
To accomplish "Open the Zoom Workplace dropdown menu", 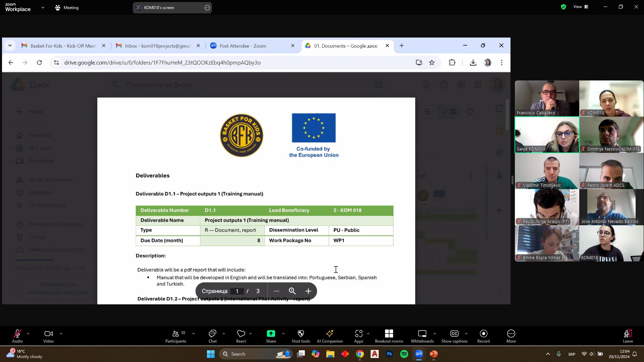I will (43, 7).
